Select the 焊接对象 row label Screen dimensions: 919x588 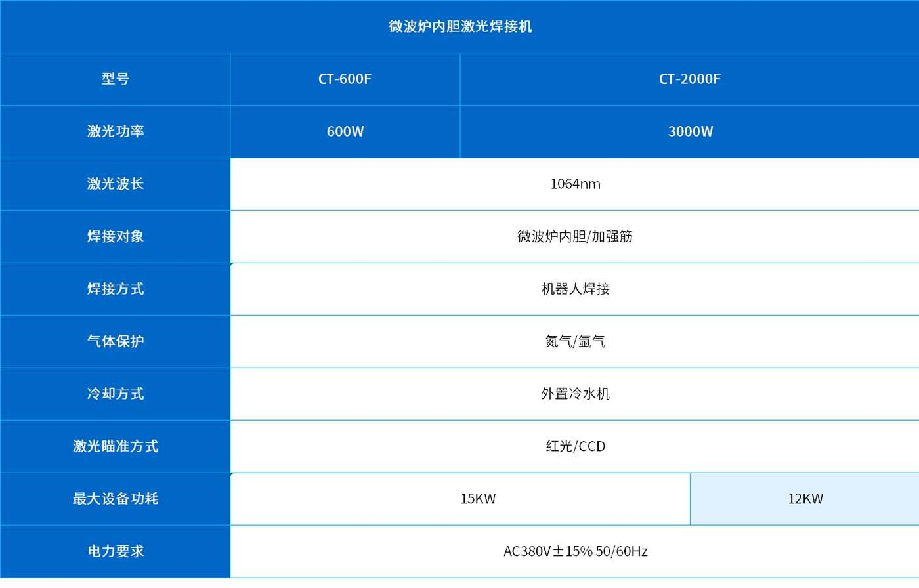coord(115,236)
